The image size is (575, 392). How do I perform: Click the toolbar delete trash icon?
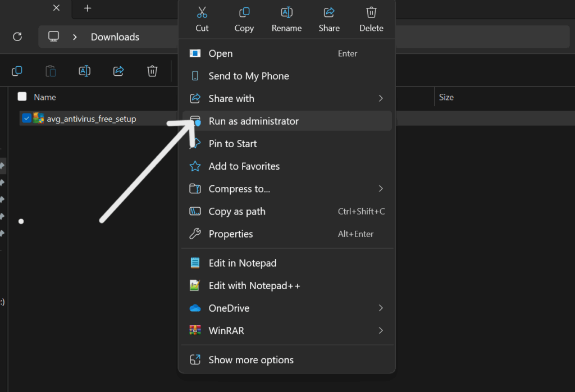click(x=152, y=71)
